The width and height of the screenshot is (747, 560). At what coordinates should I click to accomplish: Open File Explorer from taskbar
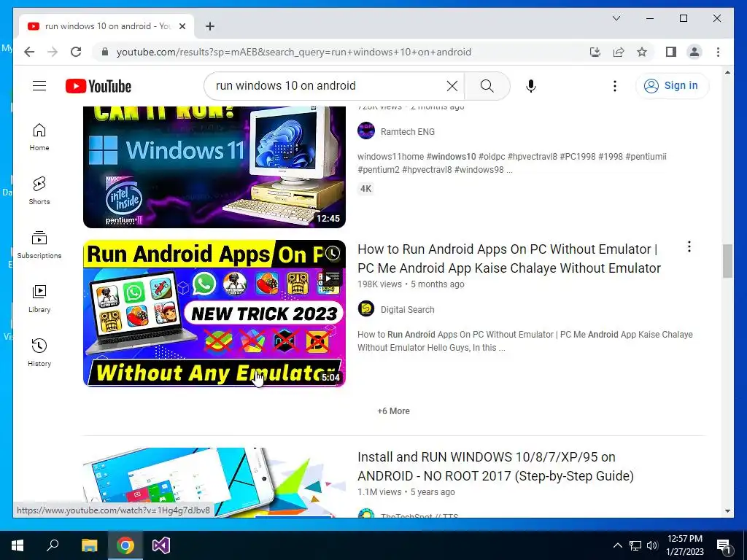click(x=89, y=545)
